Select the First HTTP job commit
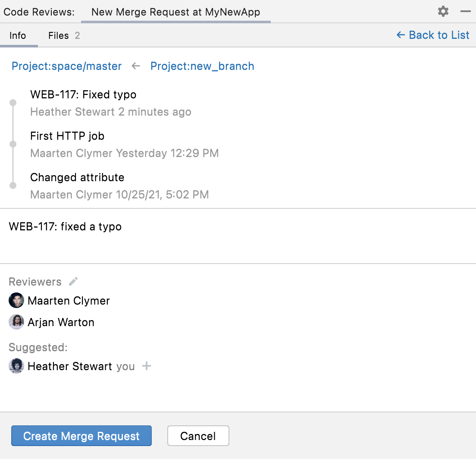Image resolution: width=476 pixels, height=459 pixels. tap(67, 136)
